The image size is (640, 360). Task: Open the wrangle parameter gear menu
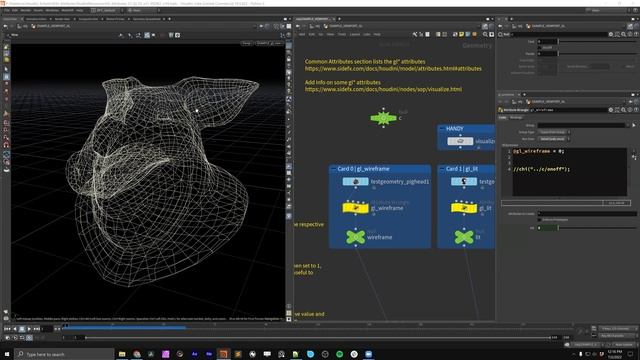(611, 110)
